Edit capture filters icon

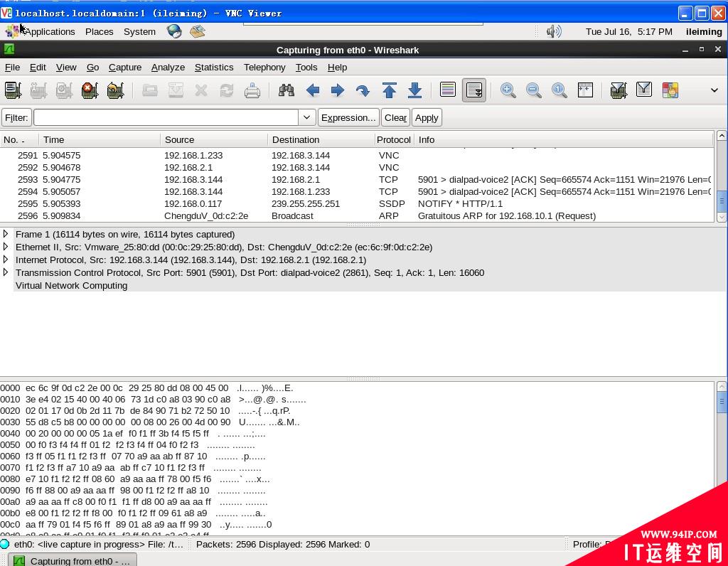coord(619,90)
